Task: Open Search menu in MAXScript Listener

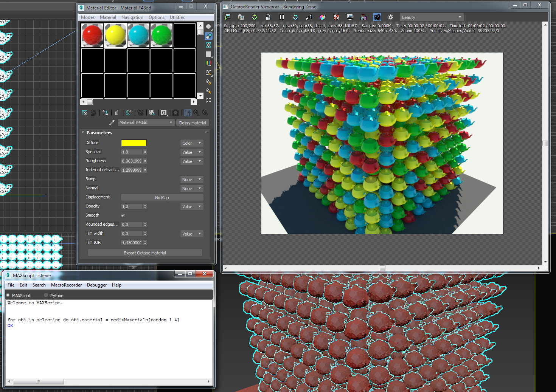Action: point(39,285)
